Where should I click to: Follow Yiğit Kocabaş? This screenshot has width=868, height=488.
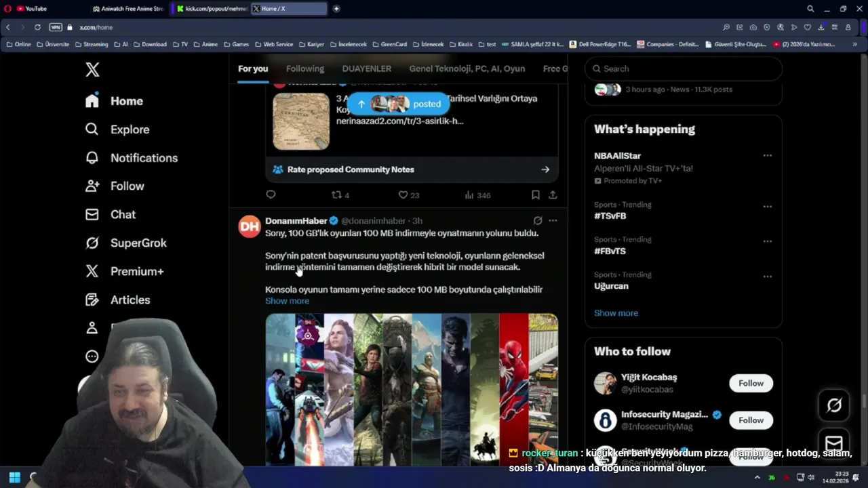(x=751, y=383)
